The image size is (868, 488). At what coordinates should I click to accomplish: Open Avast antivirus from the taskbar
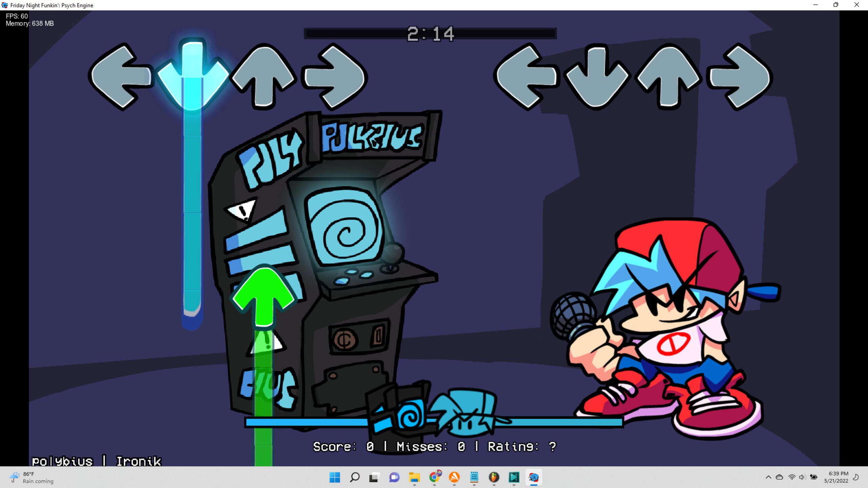[x=454, y=478]
